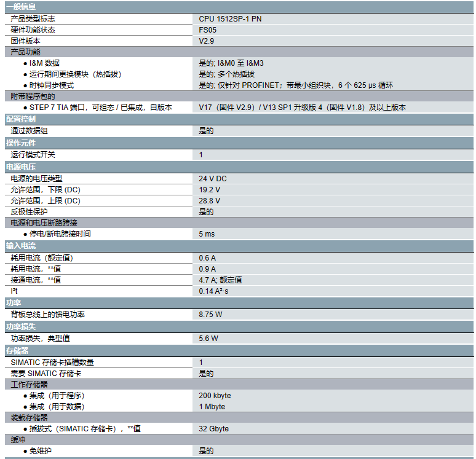Select the '5.6 W' power loss value
This screenshot has width=476, height=459.
click(208, 338)
